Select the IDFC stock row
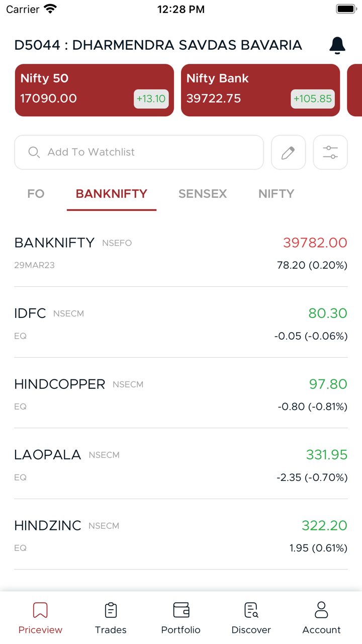The height and width of the screenshot is (644, 362). (x=180, y=323)
